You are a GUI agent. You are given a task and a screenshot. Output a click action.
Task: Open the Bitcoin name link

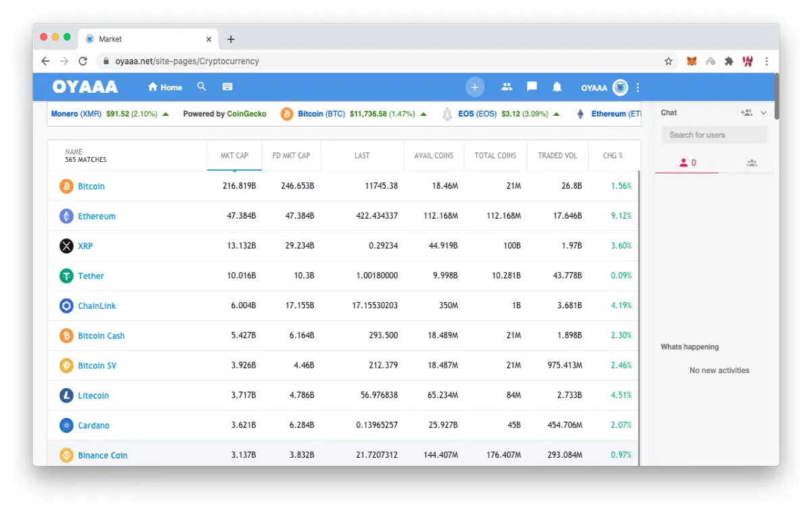tap(91, 186)
